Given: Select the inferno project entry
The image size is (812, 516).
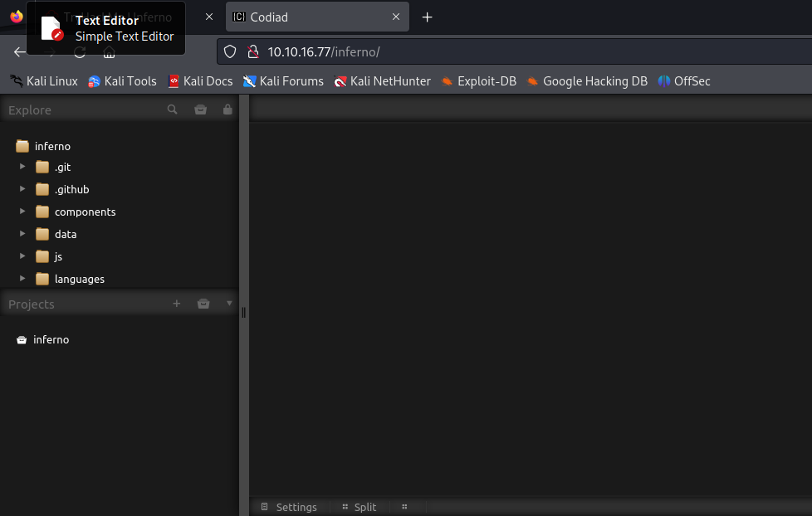Looking at the screenshot, I should pyautogui.click(x=51, y=339).
